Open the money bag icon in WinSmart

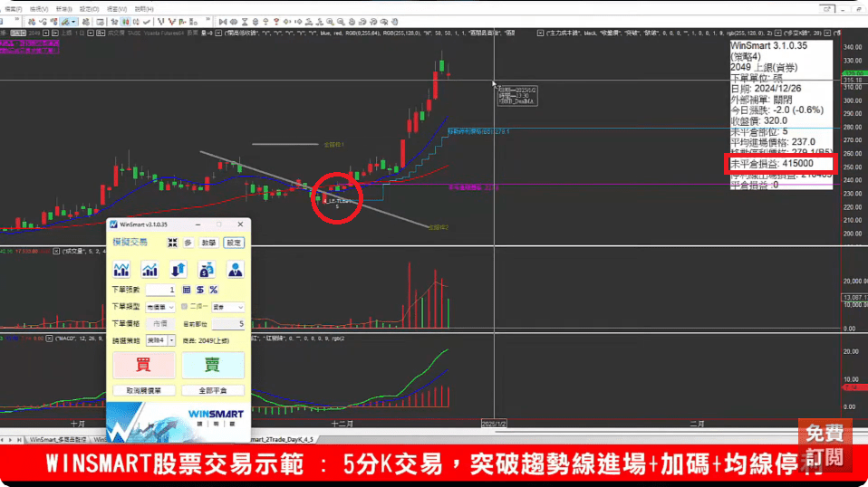click(x=207, y=269)
